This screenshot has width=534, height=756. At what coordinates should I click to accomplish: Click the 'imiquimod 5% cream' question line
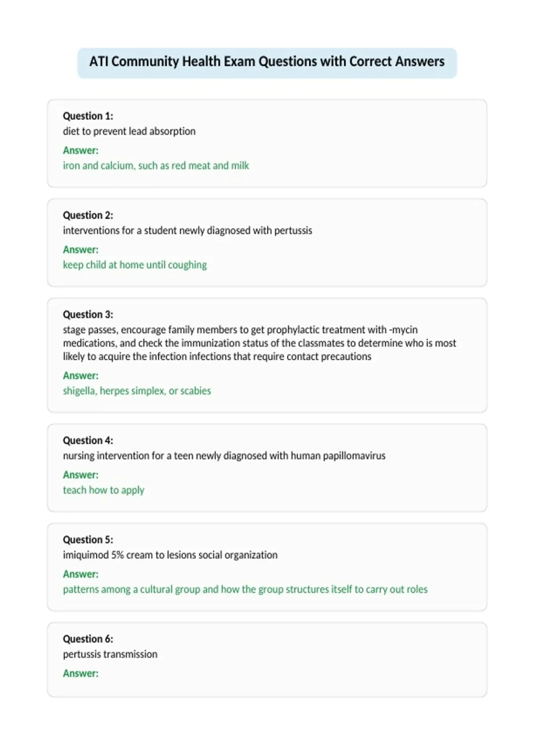click(x=170, y=555)
